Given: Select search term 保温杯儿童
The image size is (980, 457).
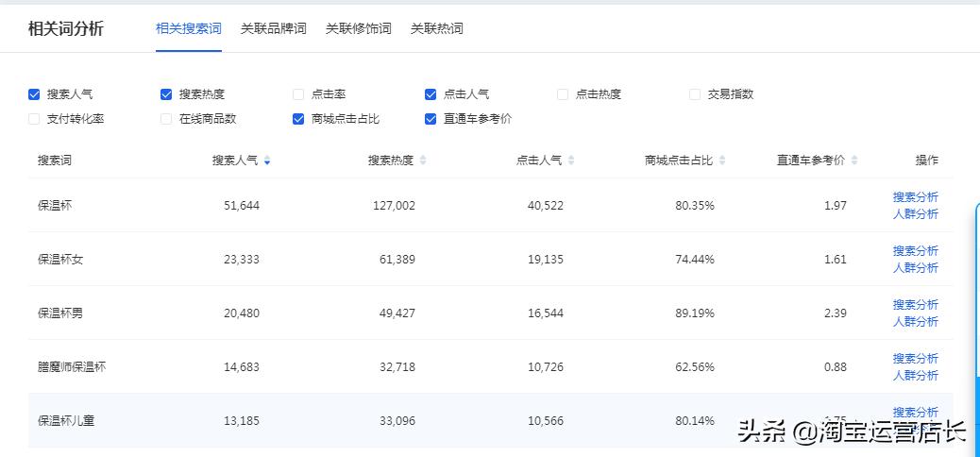Looking at the screenshot, I should click(66, 421).
